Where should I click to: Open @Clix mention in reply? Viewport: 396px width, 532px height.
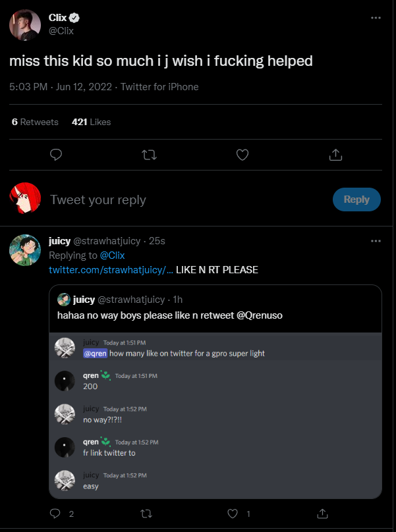[111, 255]
